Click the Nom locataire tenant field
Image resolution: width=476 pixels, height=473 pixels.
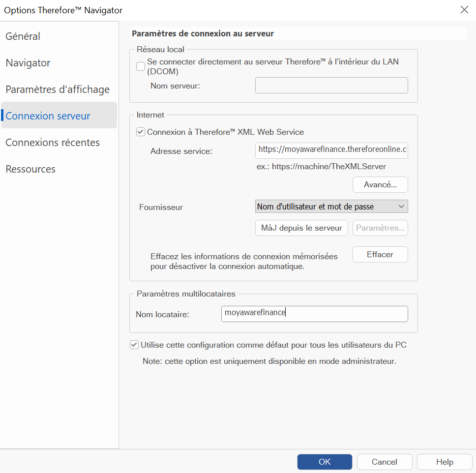(314, 314)
